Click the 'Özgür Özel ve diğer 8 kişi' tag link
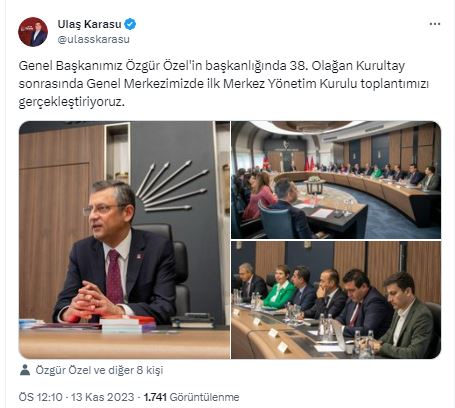Screen dimensions: 455x408 [x=99, y=370]
